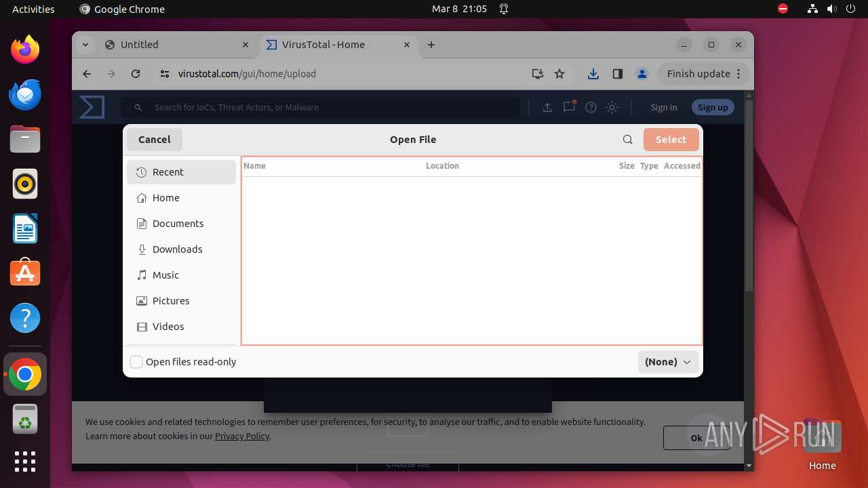This screenshot has width=868, height=488.
Task: Open Chrome profile avatar icon
Action: click(642, 74)
